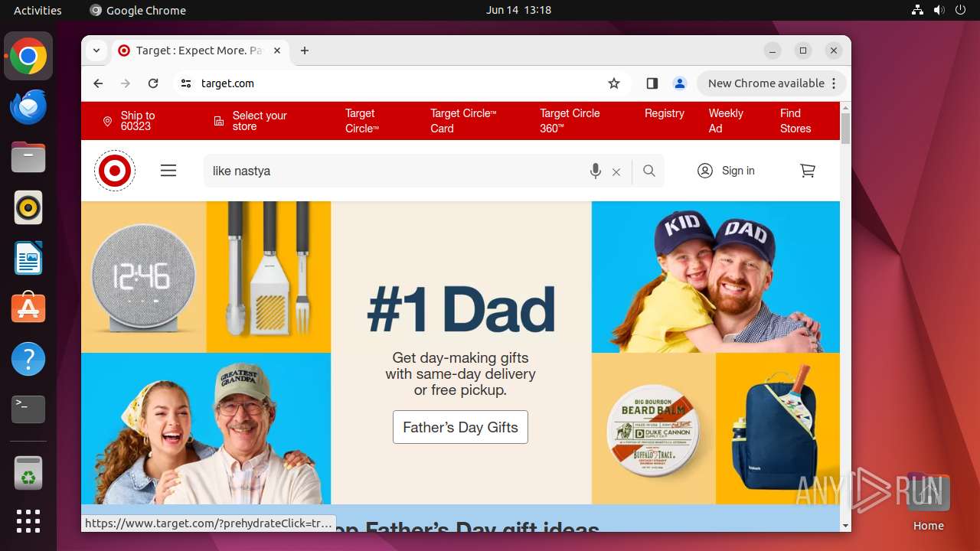Clear the search text with X icon
Screen dimensions: 980x551
pos(616,172)
